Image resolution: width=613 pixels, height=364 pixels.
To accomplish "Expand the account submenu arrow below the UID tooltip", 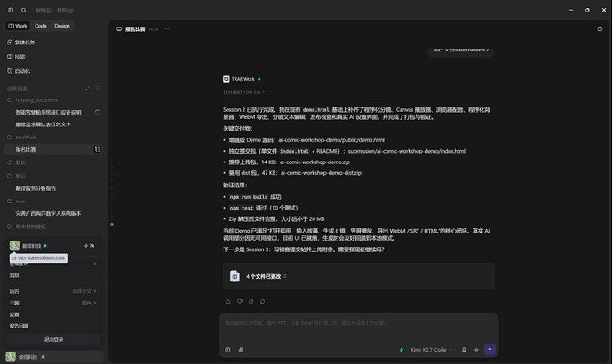I will point(95,264).
